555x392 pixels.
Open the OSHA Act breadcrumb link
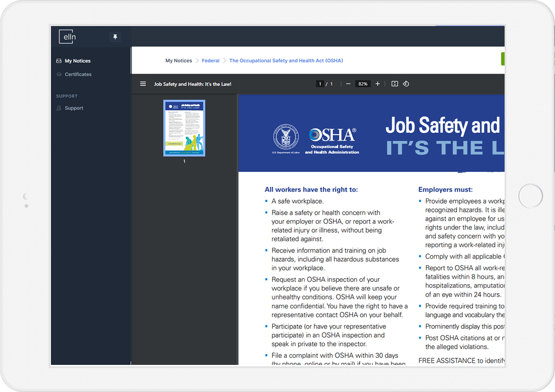[x=286, y=61]
